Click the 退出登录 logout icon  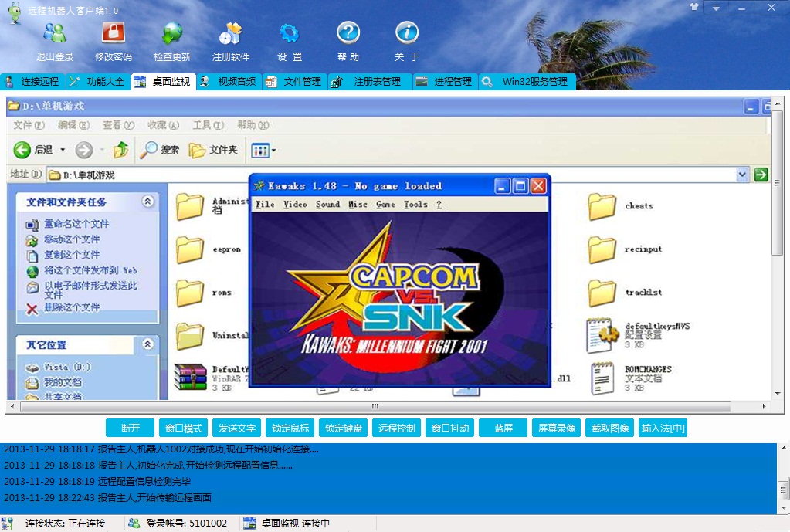[x=55, y=33]
